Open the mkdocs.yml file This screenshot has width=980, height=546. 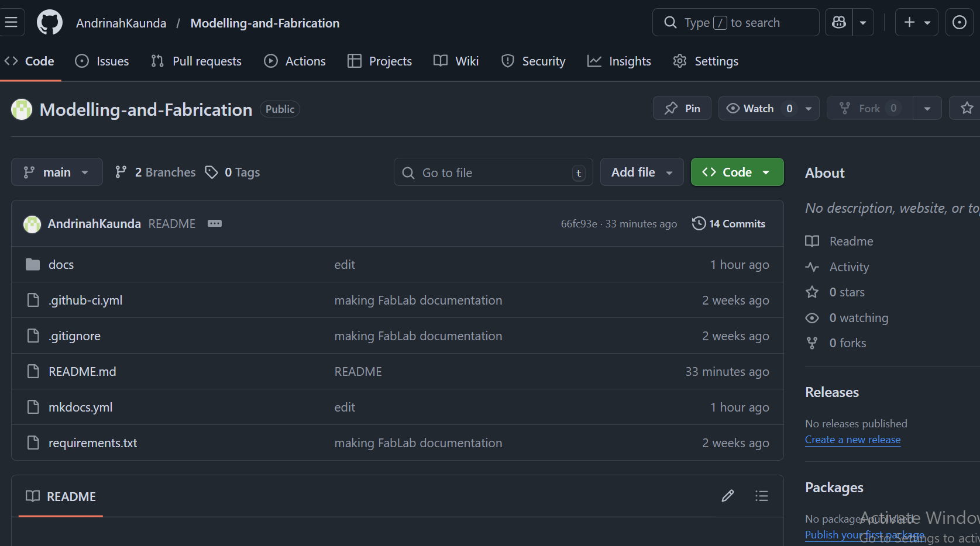tap(80, 407)
